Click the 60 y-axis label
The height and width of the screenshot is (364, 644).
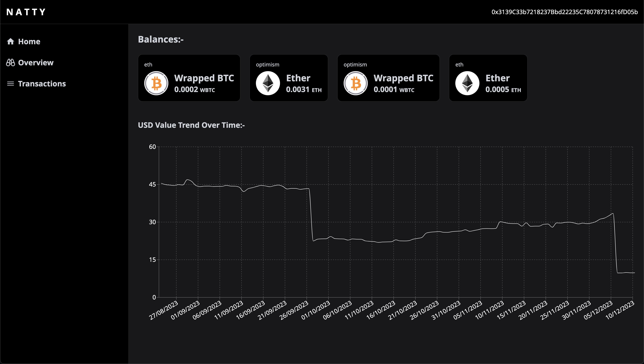click(152, 147)
